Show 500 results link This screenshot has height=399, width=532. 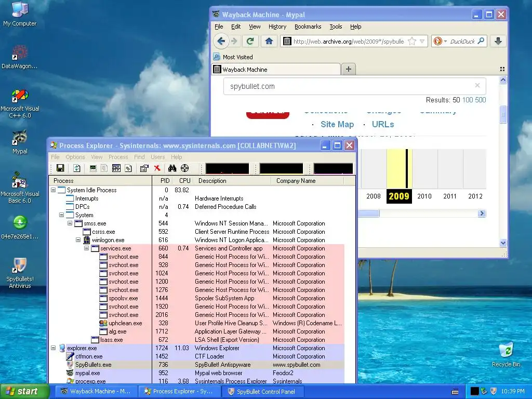click(481, 100)
